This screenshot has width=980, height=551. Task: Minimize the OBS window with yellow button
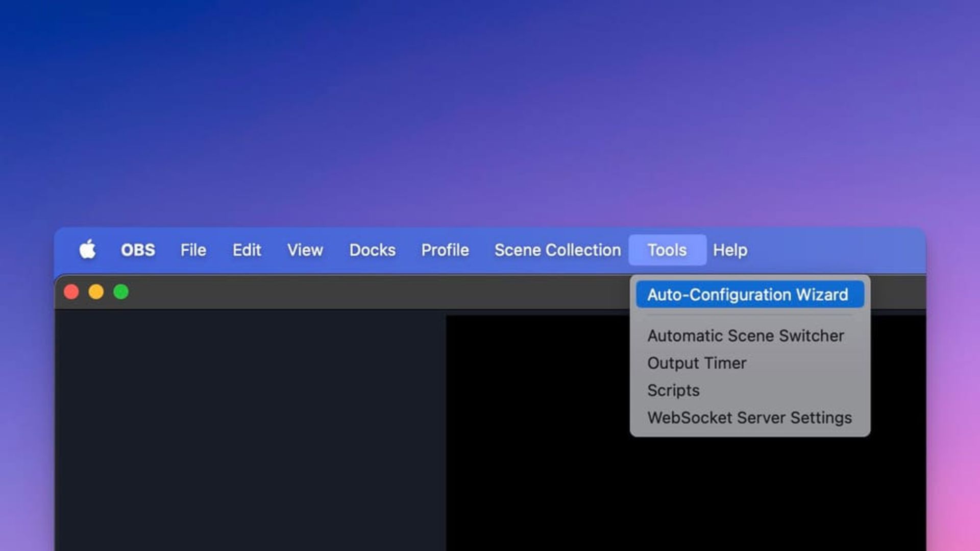[96, 292]
